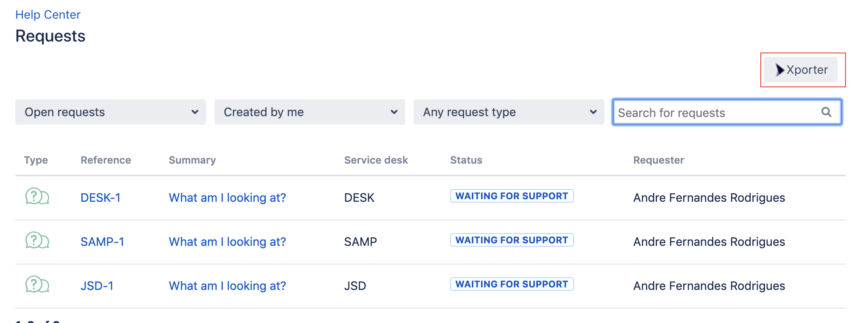Viewport: 868px width, 323px height.
Task: Open the JSD-1 reference link
Action: click(97, 286)
